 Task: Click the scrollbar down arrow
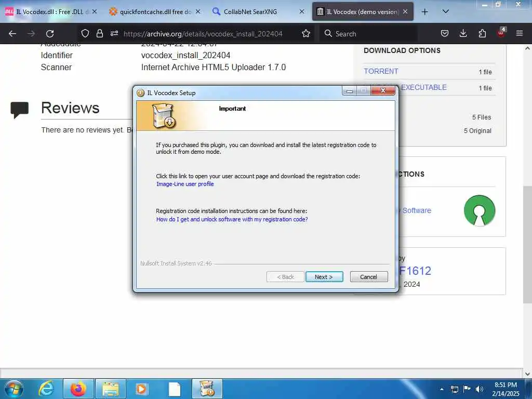[x=527, y=374]
